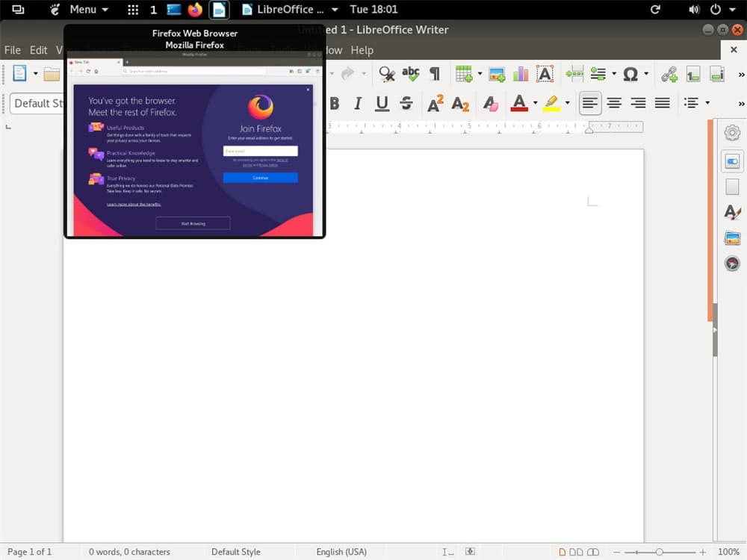Click the 0 words, 0 characters field
This screenshot has height=560, width=747.
tap(129, 552)
